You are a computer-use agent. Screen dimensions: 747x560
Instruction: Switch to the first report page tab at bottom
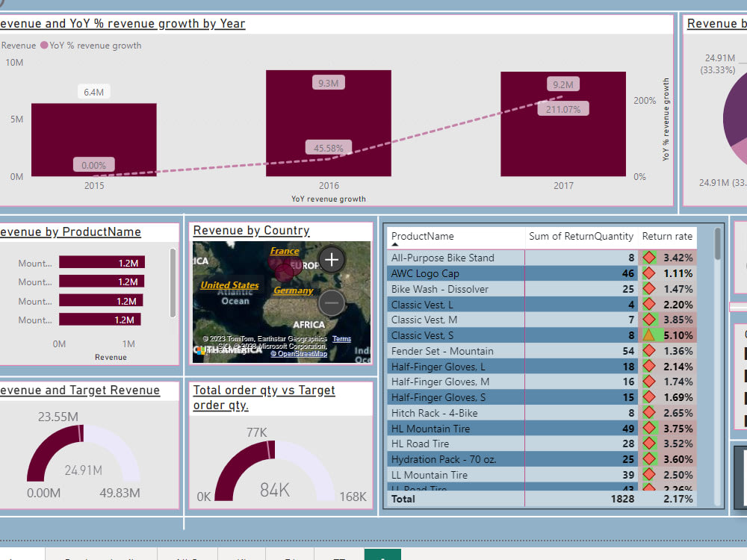[22, 556]
